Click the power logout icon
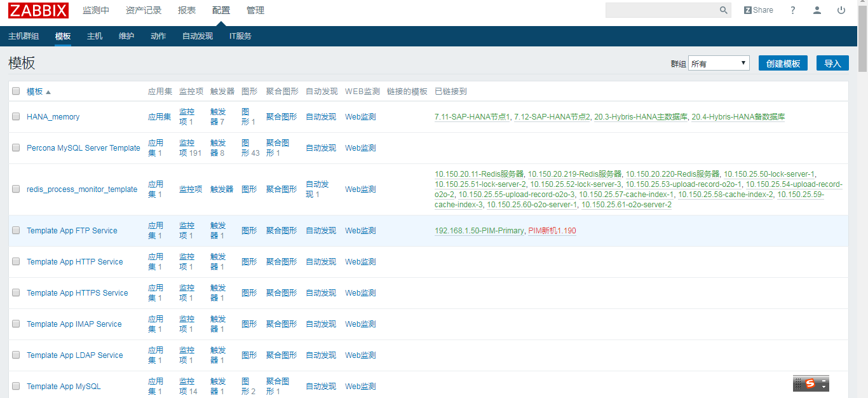The width and height of the screenshot is (868, 398). point(841,10)
